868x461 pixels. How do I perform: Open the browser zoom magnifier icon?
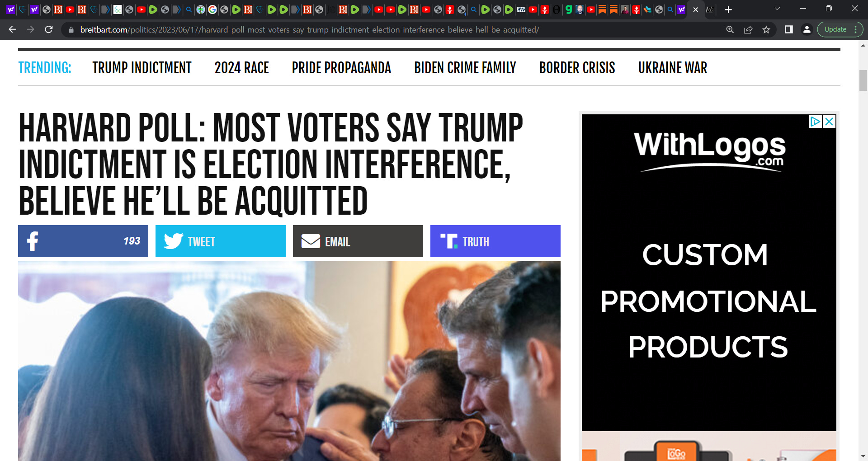[730, 30]
